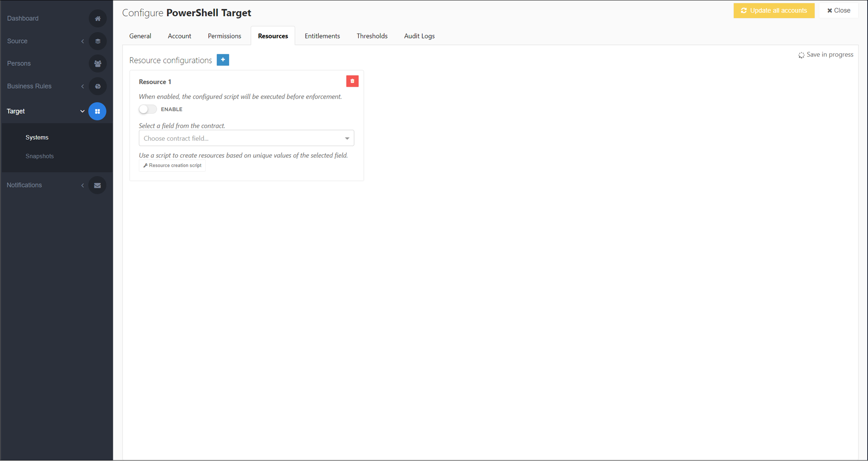Select Snapshots under Target
Viewport: 868px width, 461px height.
[x=40, y=156]
